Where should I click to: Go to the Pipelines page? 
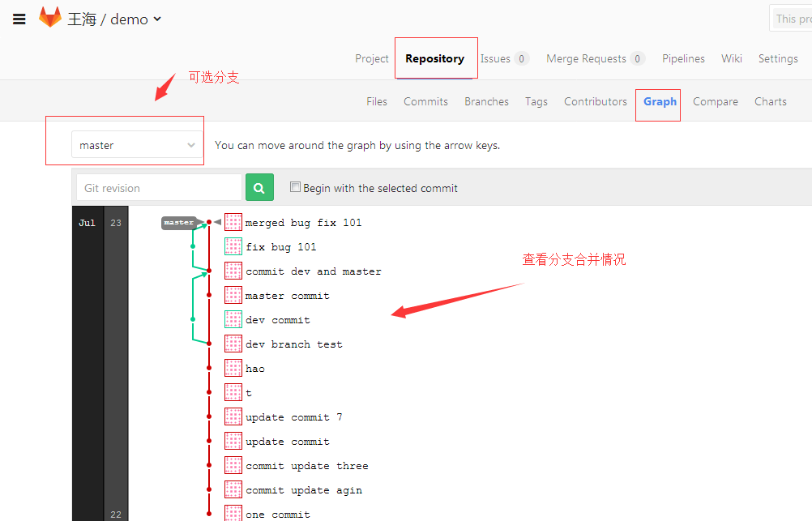(683, 58)
